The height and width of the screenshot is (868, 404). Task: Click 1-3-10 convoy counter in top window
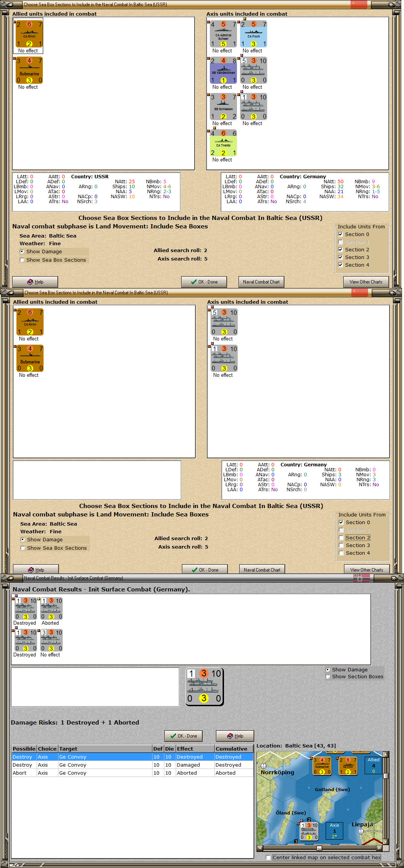[x=253, y=106]
